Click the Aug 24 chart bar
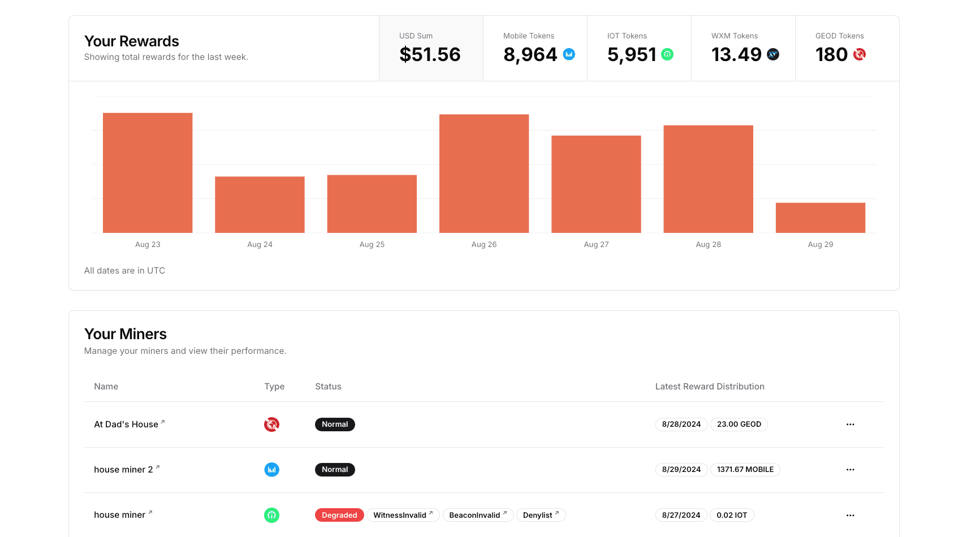Image resolution: width=980 pixels, height=537 pixels. click(x=260, y=205)
